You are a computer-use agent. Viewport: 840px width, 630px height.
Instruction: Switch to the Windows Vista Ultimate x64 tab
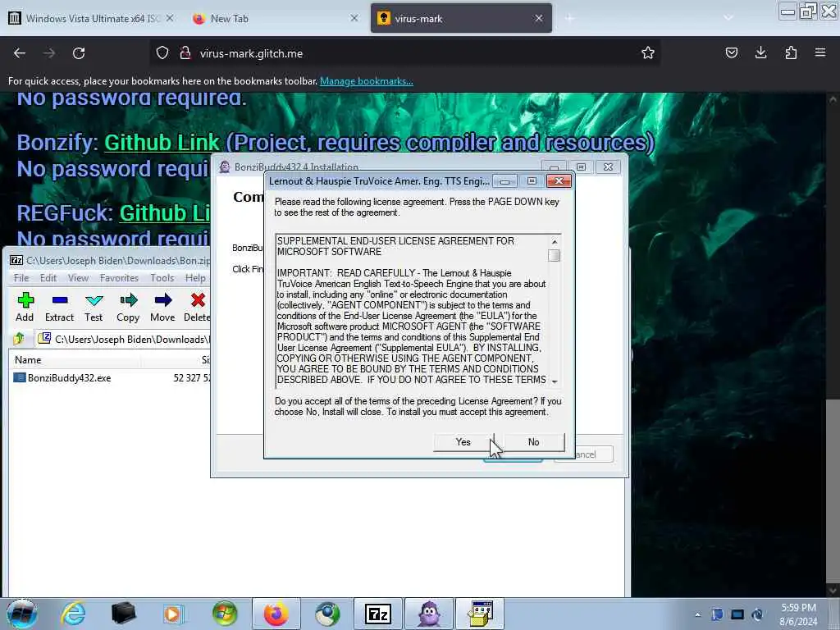point(92,18)
